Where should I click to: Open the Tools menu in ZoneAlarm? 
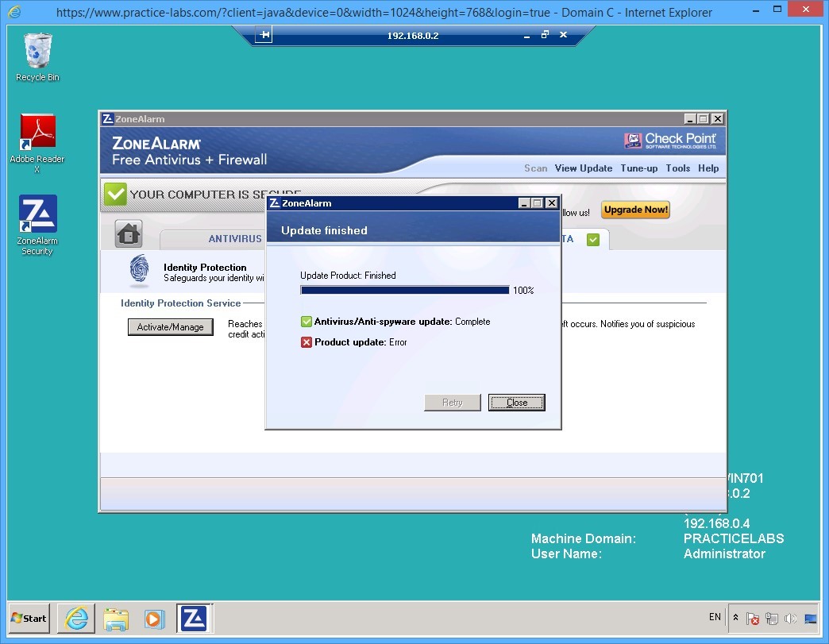point(678,168)
